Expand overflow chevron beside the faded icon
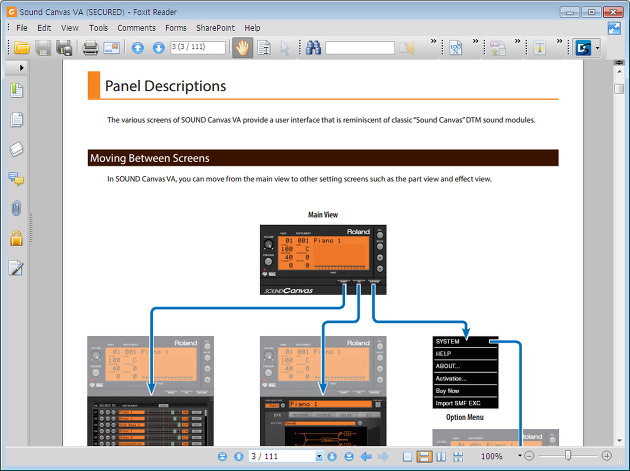 (518, 41)
